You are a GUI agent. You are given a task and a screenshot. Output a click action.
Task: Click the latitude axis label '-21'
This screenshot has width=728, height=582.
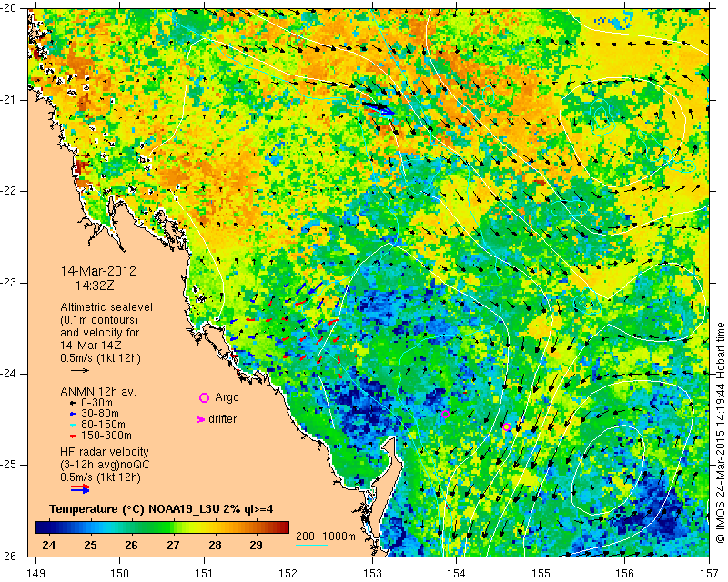click(9, 100)
